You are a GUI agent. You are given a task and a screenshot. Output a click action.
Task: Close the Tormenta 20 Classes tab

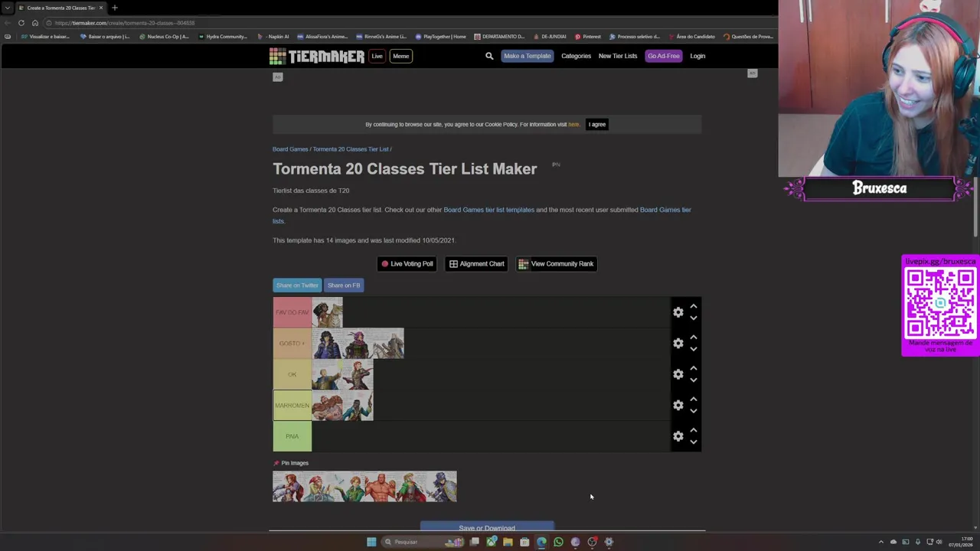(x=100, y=8)
